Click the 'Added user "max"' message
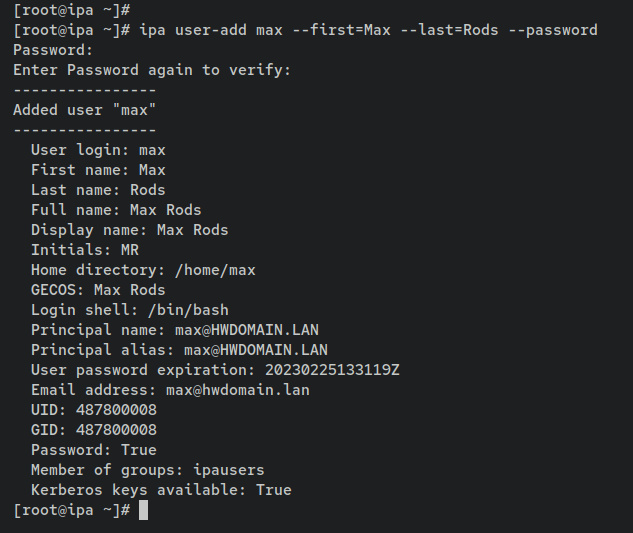The image size is (633, 533). (x=85, y=110)
